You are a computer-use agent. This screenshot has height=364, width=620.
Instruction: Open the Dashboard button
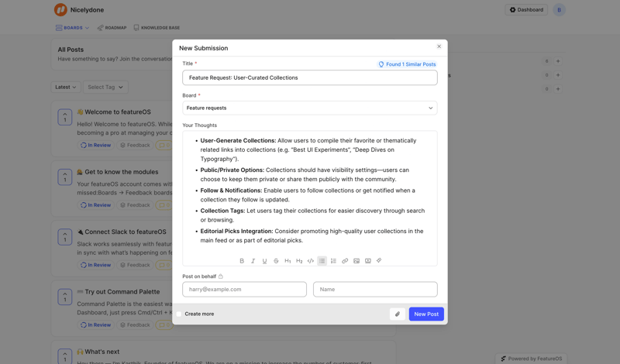[x=526, y=10]
